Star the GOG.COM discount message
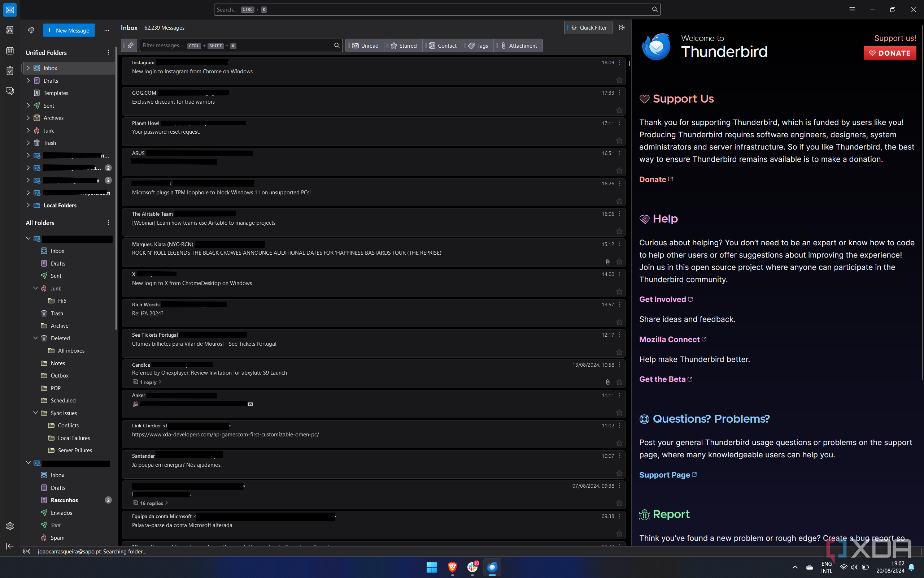The height and width of the screenshot is (578, 924). pyautogui.click(x=619, y=110)
